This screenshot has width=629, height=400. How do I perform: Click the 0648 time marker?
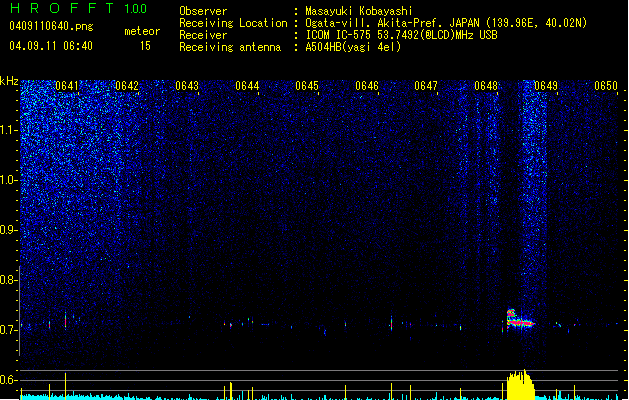486,86
